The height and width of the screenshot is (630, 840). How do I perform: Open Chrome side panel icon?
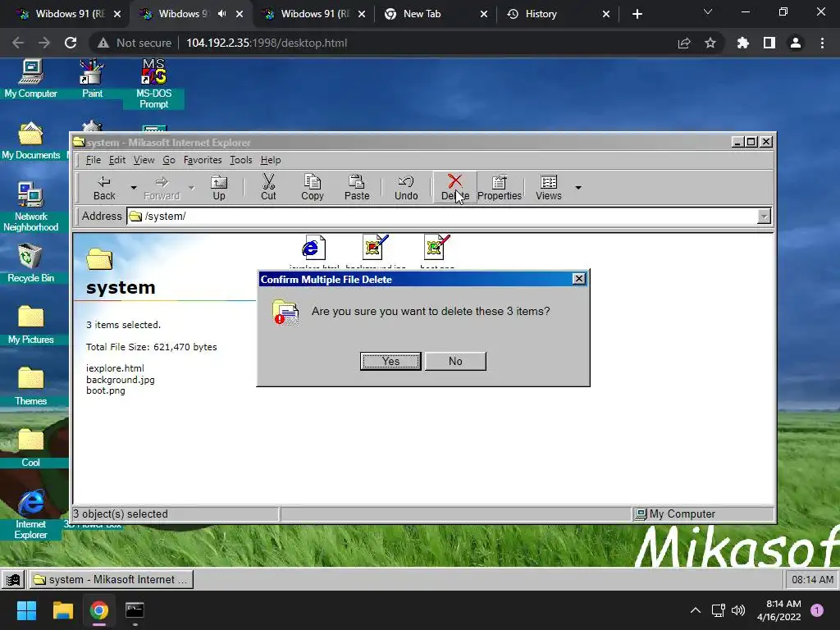click(x=769, y=43)
